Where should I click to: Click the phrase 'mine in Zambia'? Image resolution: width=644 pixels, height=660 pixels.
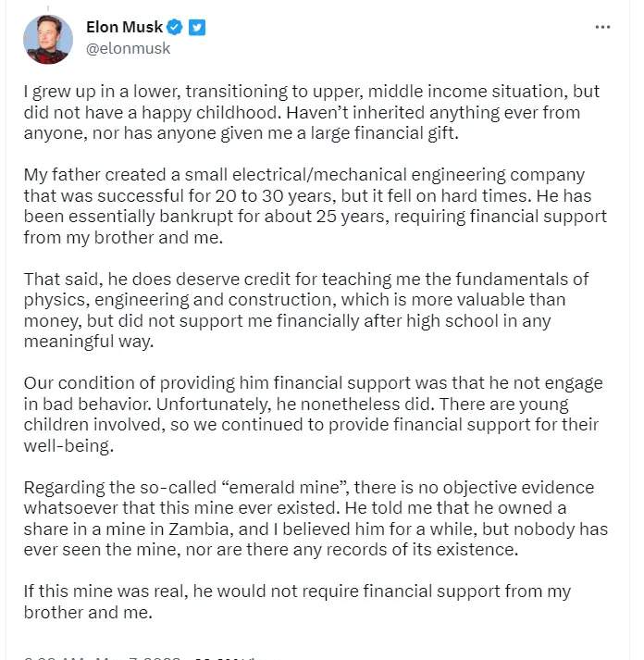pos(168,529)
